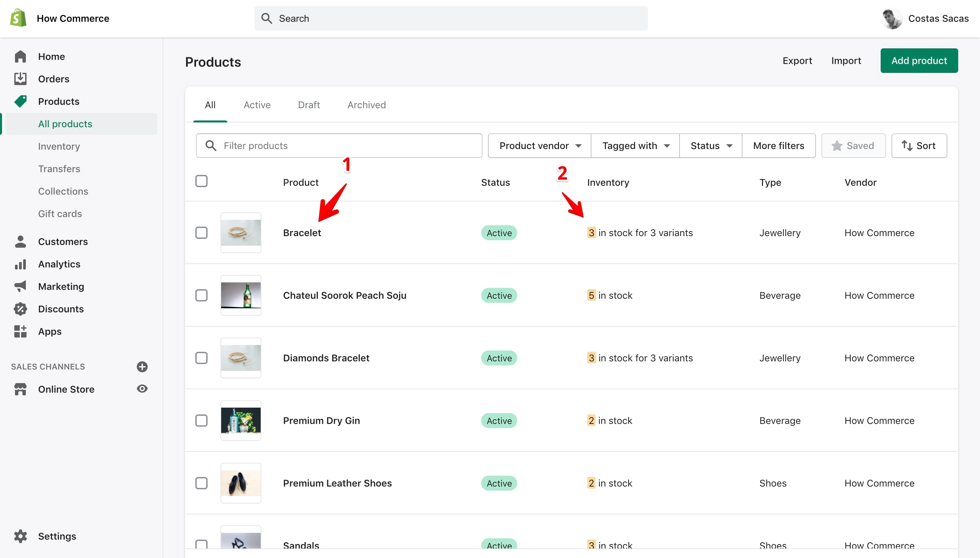Click the sort arrows icon
Viewport: 980px width, 558px height.
907,146
